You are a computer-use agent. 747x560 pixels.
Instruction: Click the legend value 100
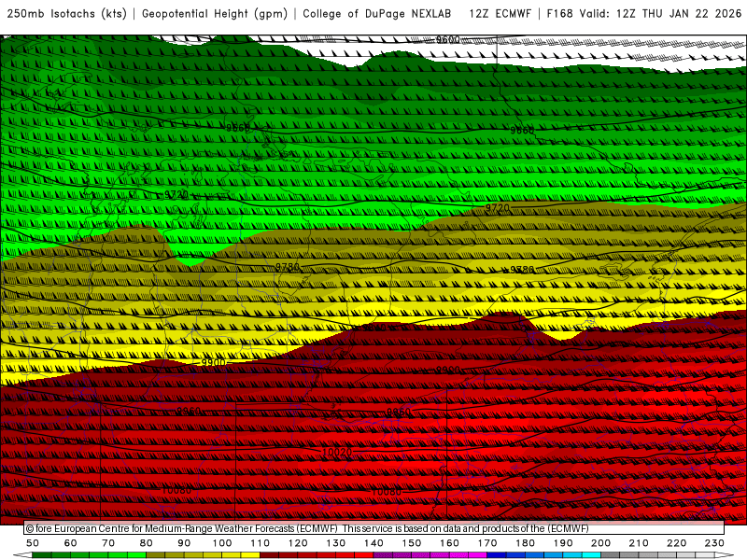pos(222,543)
